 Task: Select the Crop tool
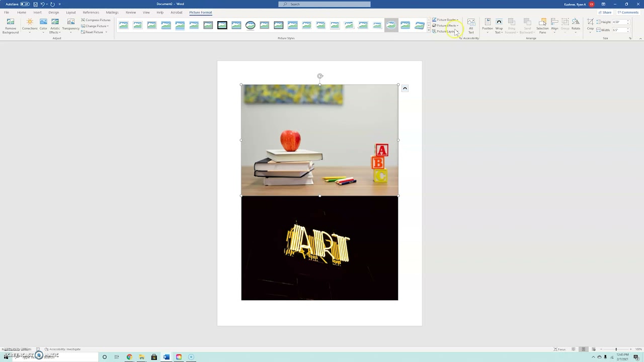click(x=590, y=25)
